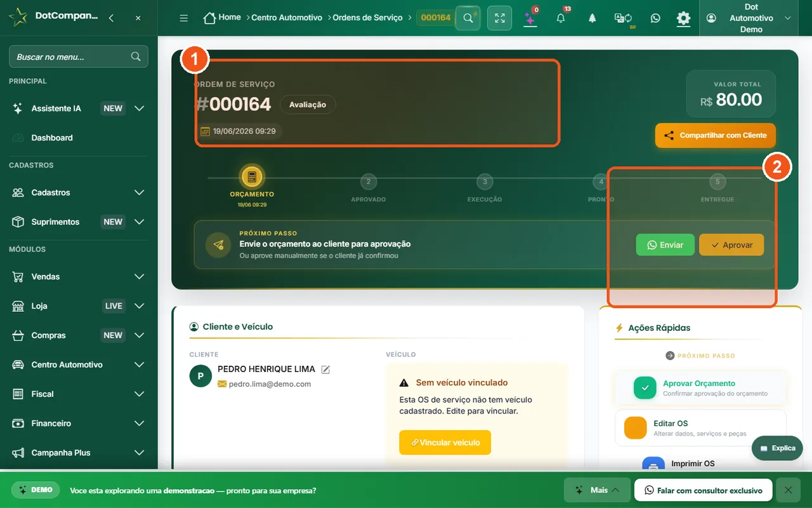Open the top bar search icon
Image resolution: width=812 pixels, height=508 pixels.
(x=468, y=18)
